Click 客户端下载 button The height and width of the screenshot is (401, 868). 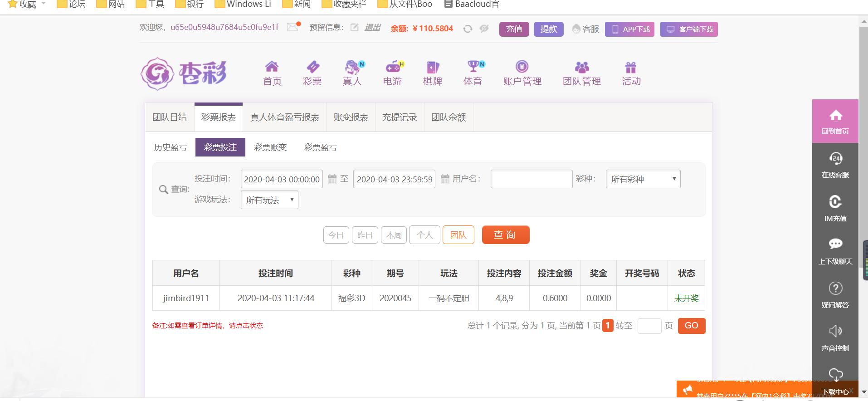[689, 29]
